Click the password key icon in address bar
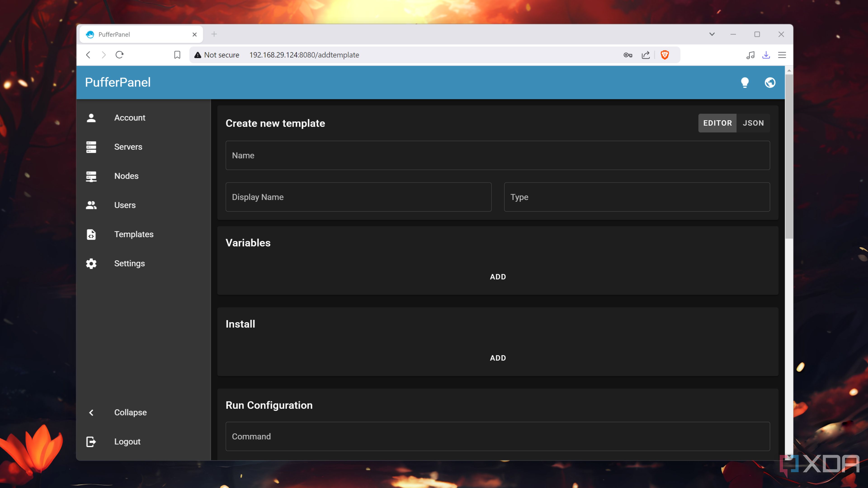 click(x=627, y=55)
